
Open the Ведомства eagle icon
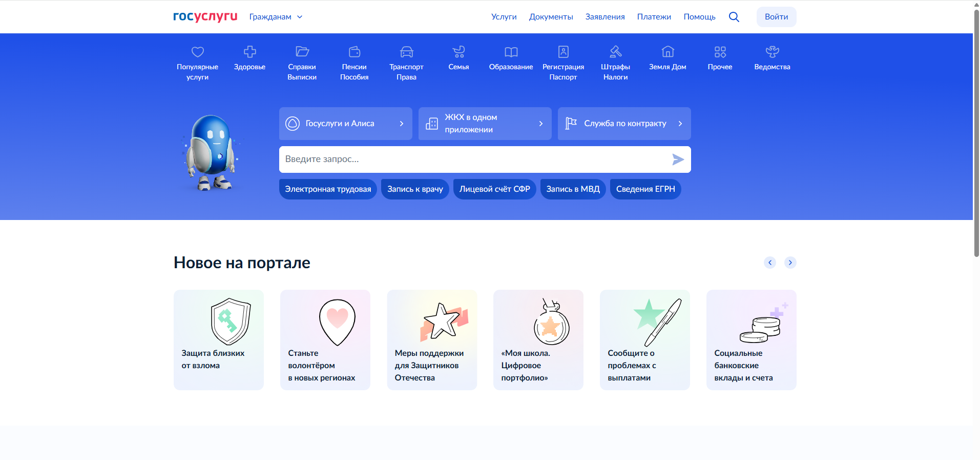coord(773,52)
